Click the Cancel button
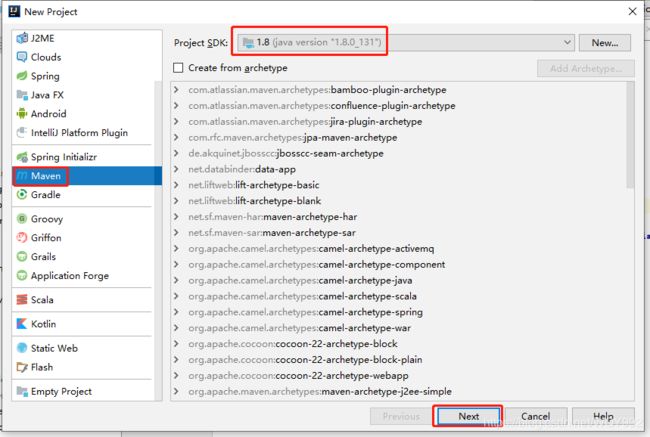 point(536,416)
